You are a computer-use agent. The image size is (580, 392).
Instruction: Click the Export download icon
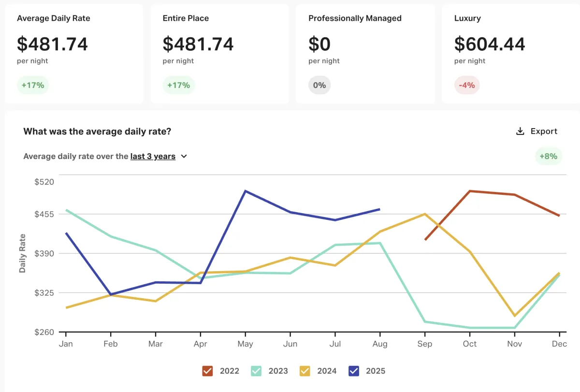(x=520, y=131)
